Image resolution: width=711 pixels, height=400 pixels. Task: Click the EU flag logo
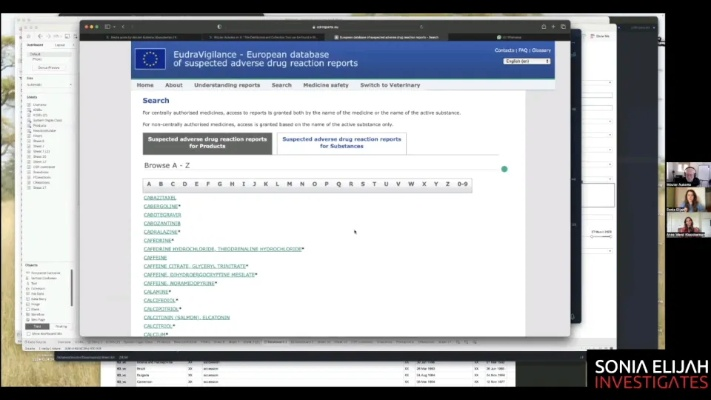pyautogui.click(x=150, y=58)
